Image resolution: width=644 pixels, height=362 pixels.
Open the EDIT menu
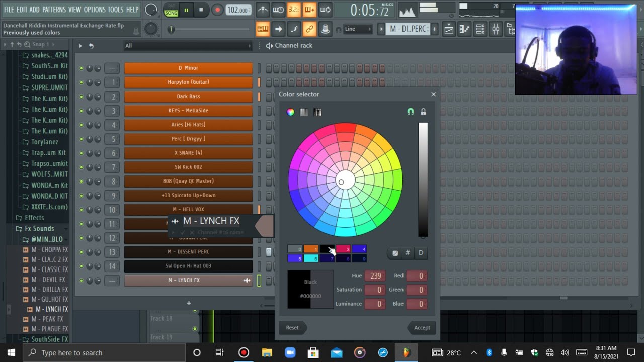coord(22,10)
